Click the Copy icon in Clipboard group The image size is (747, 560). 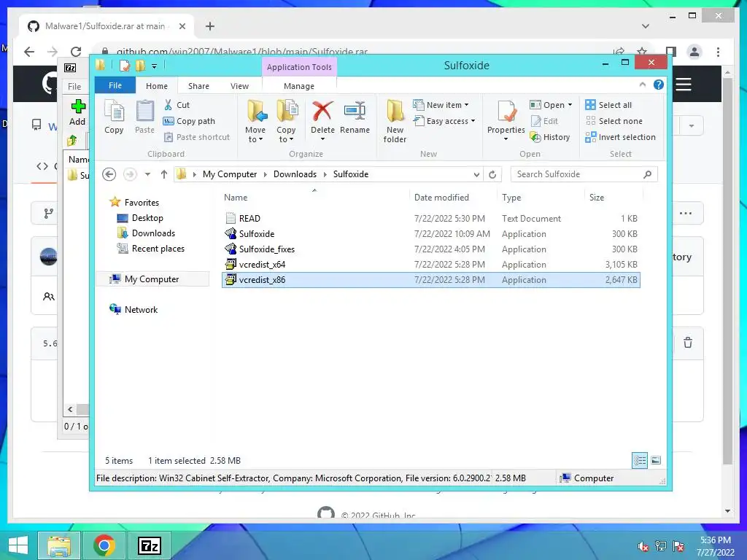[x=114, y=117]
